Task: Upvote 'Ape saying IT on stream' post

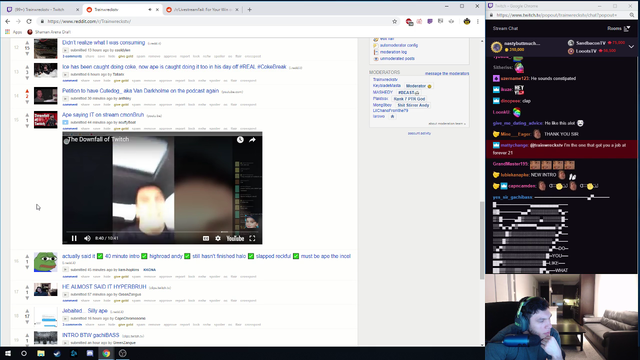Action: click(x=27, y=116)
